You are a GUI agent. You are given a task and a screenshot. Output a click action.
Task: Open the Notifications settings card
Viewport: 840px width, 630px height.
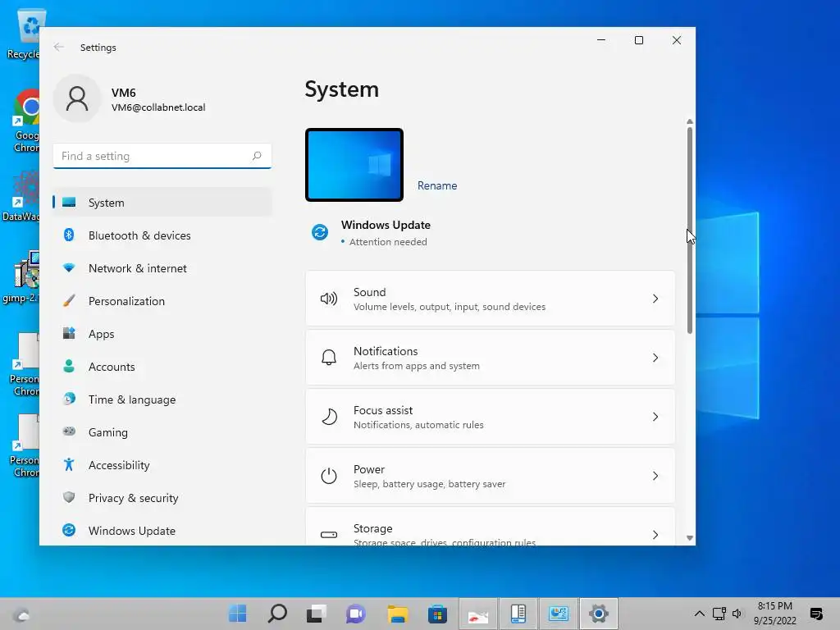pyautogui.click(x=491, y=358)
